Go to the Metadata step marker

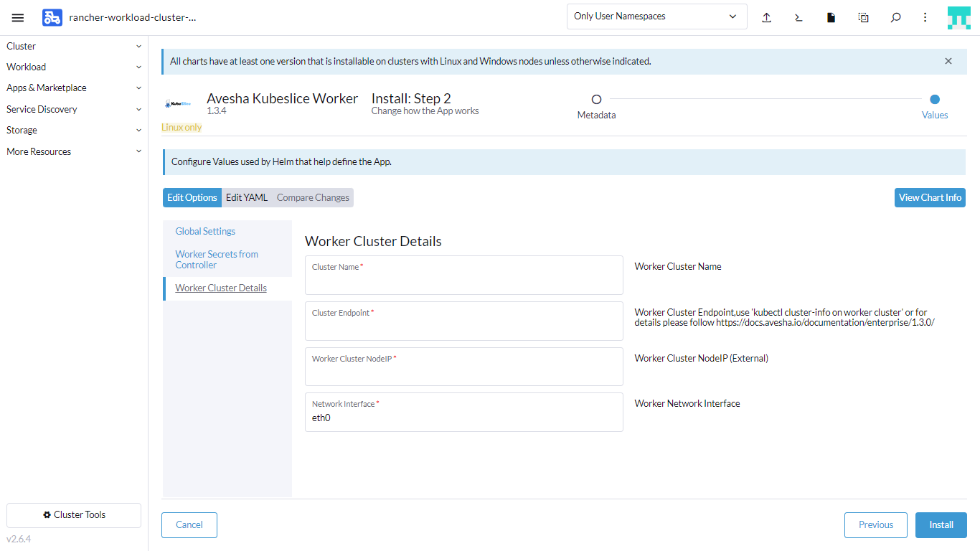pos(596,100)
